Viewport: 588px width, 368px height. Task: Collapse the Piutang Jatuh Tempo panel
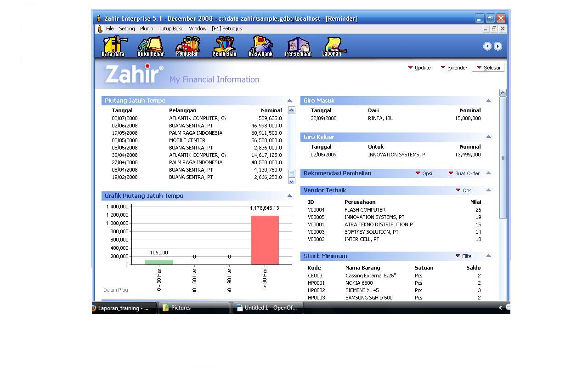click(289, 100)
